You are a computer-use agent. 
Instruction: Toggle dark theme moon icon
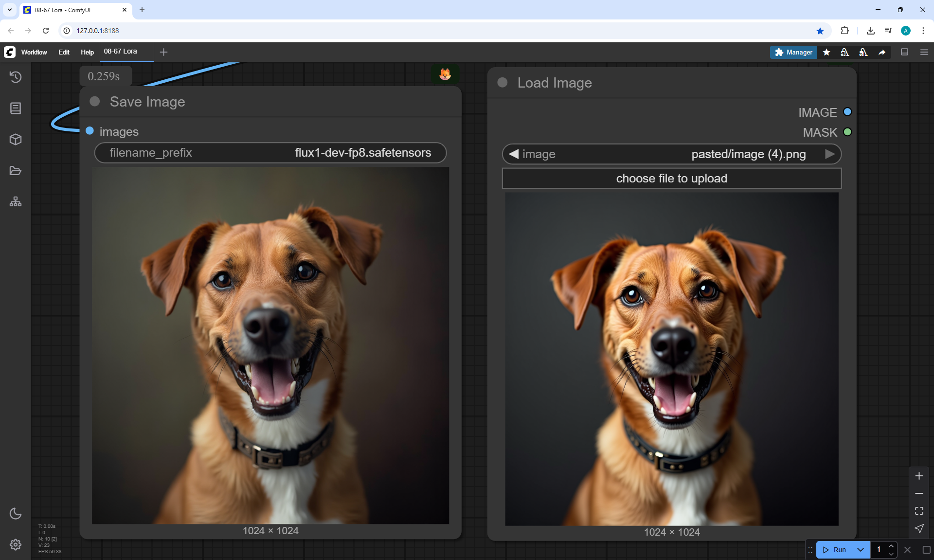[16, 513]
